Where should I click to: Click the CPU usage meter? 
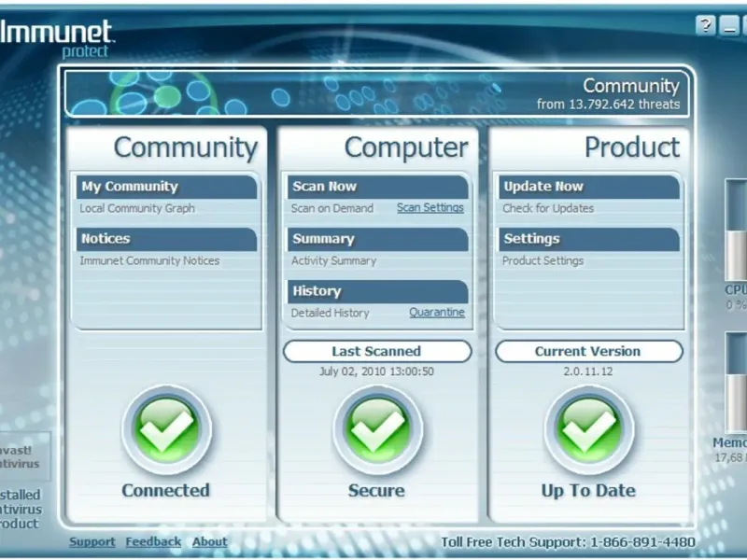coord(736,231)
